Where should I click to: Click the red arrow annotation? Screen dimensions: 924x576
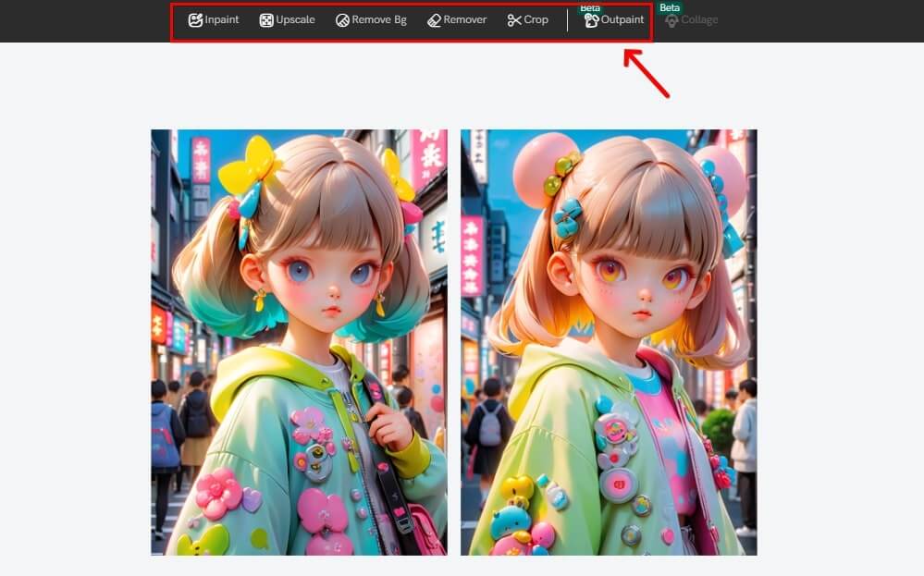coord(646,73)
